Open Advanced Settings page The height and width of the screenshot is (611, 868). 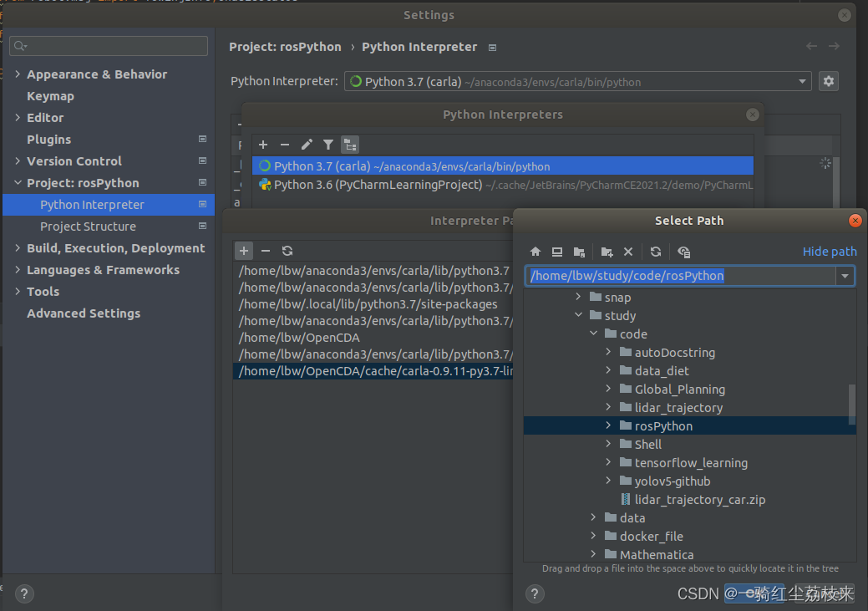[x=84, y=313]
